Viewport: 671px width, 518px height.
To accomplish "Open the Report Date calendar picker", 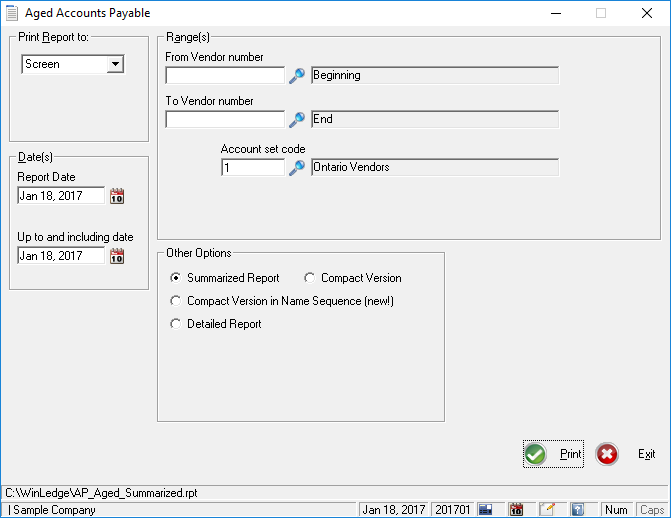I will [x=117, y=196].
